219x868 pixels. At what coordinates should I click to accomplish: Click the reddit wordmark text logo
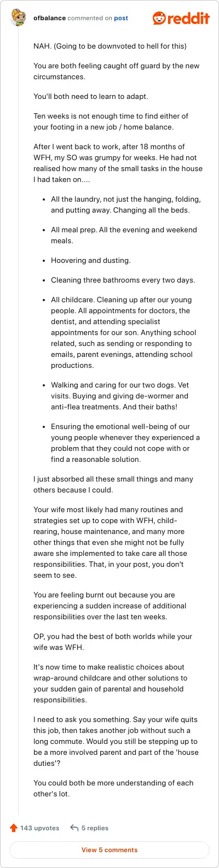point(189,18)
